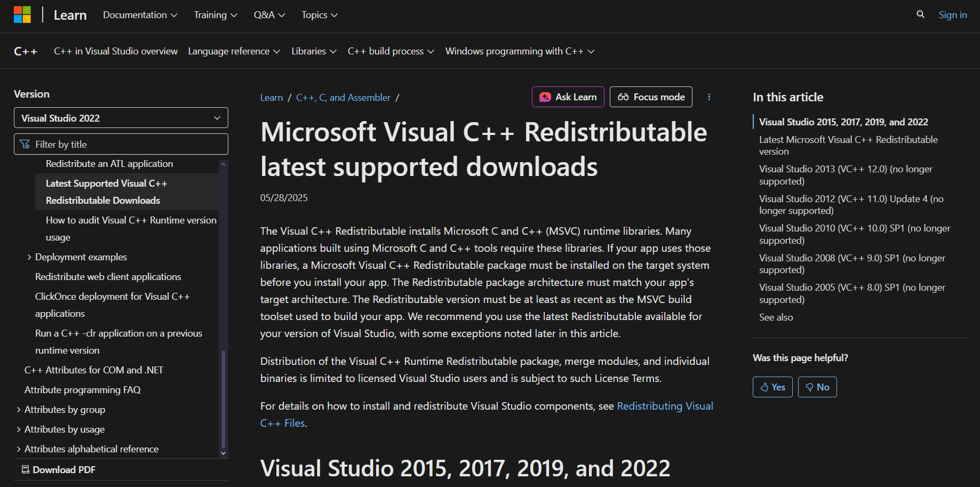Jump to Latest Microsoft Visual C++ Redistributable version
Screen dimensions: 980x487
point(848,146)
